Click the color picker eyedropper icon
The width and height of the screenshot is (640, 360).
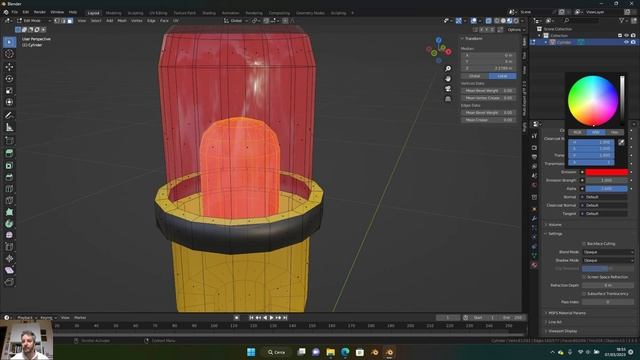621,142
